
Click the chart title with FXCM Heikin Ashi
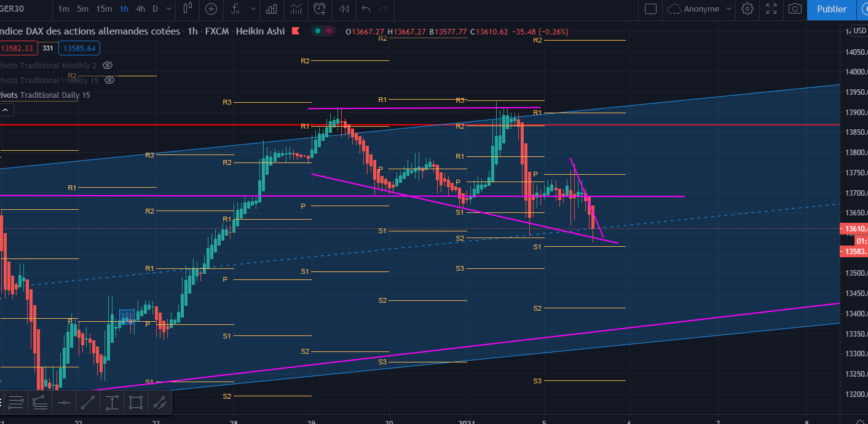tap(142, 31)
